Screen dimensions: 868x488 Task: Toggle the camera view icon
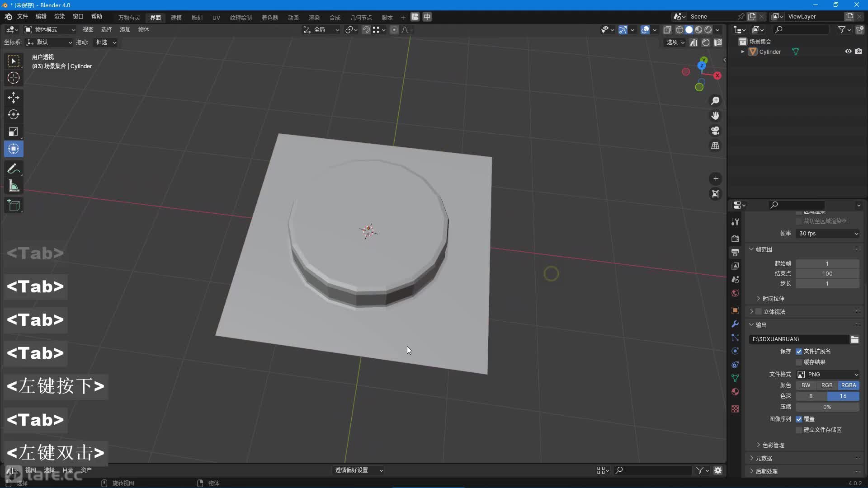pos(715,131)
